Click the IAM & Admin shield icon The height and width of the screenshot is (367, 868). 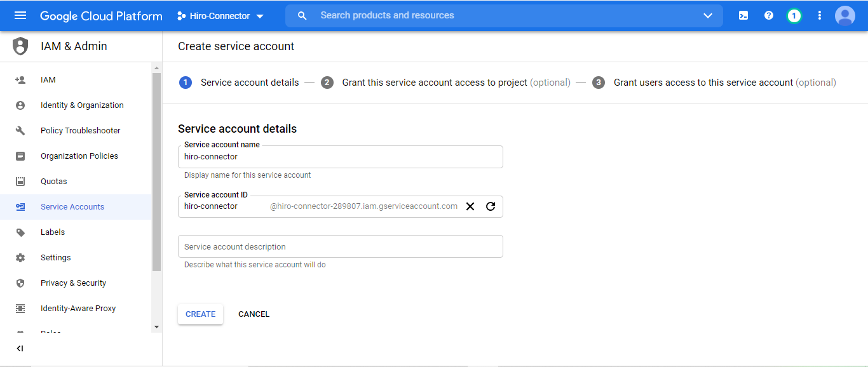tap(20, 46)
